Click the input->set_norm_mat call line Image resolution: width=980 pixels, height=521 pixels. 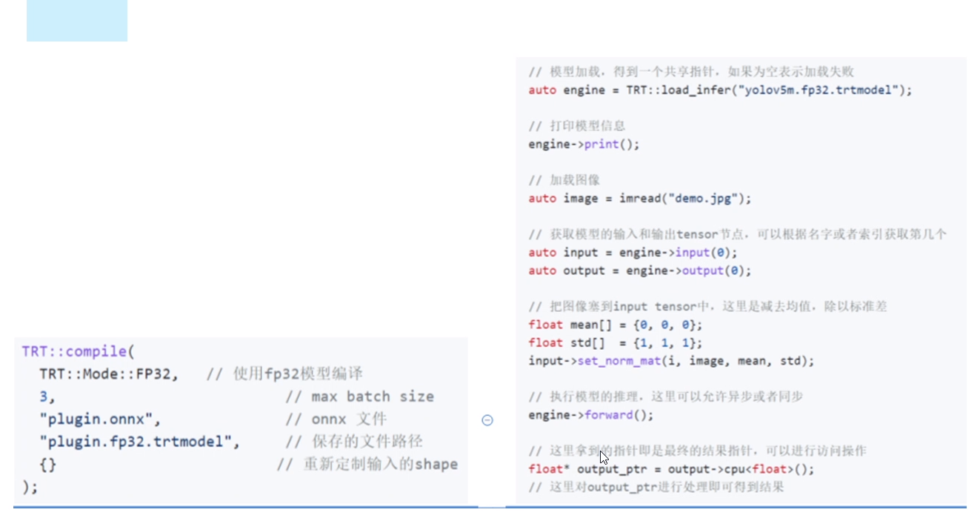tap(671, 361)
